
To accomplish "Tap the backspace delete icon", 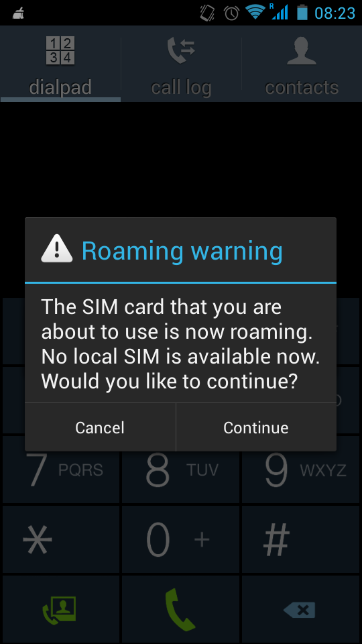I will pyautogui.click(x=301, y=610).
